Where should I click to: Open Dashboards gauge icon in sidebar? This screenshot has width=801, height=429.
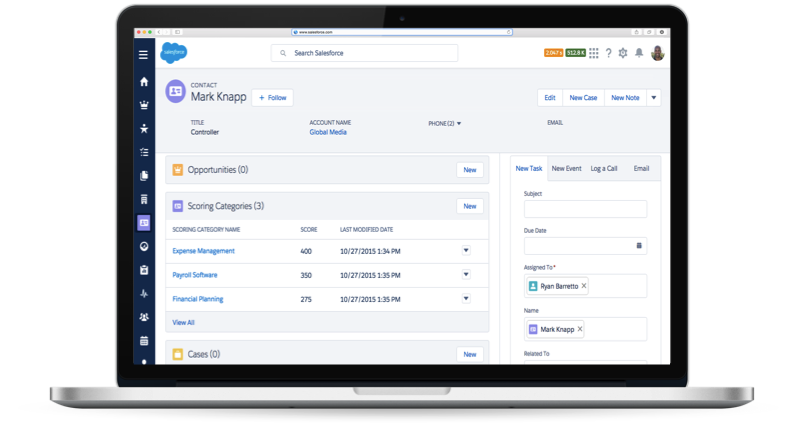tap(144, 246)
